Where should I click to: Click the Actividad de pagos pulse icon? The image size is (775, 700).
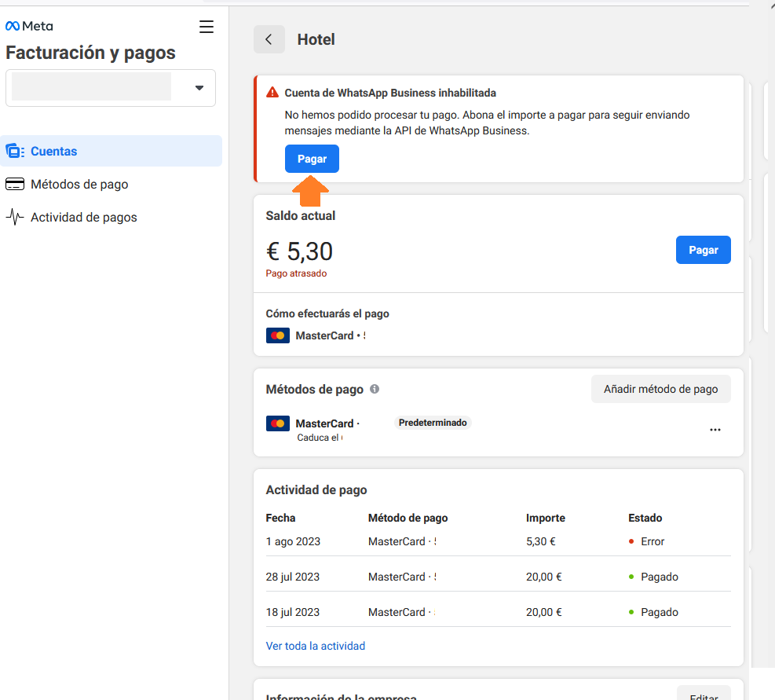15,217
